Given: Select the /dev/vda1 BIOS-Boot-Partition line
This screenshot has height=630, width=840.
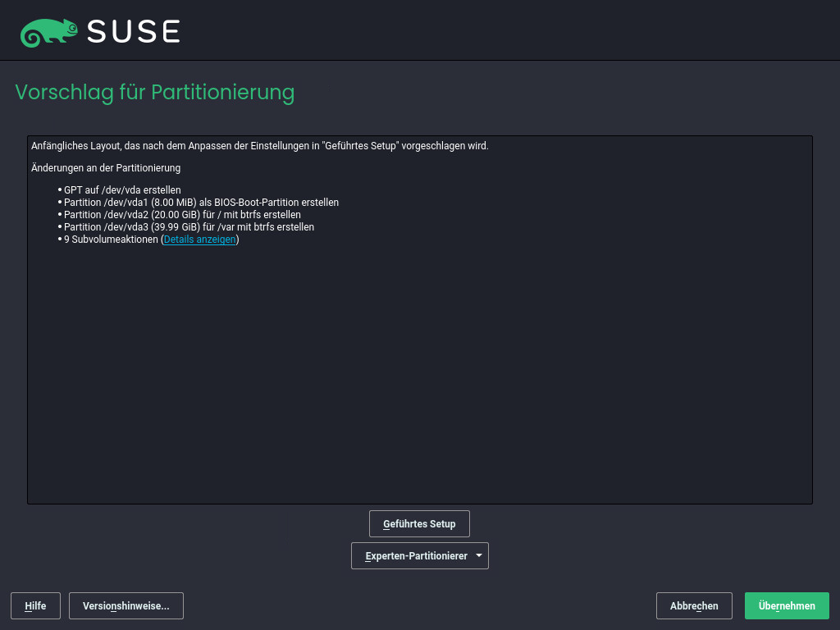Looking at the screenshot, I should (x=201, y=203).
